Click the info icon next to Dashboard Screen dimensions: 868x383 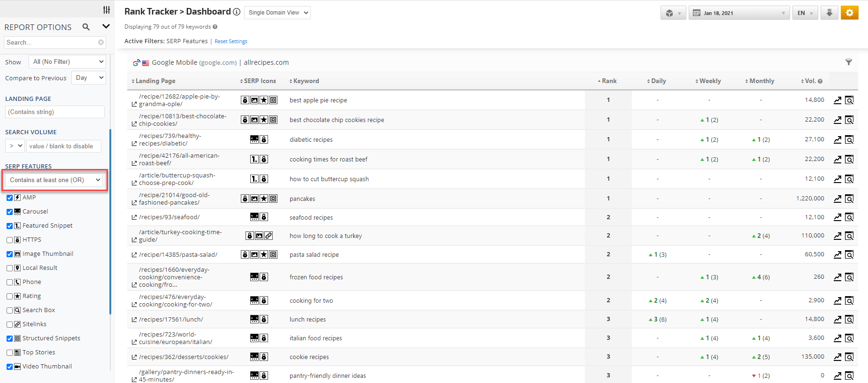(x=237, y=12)
